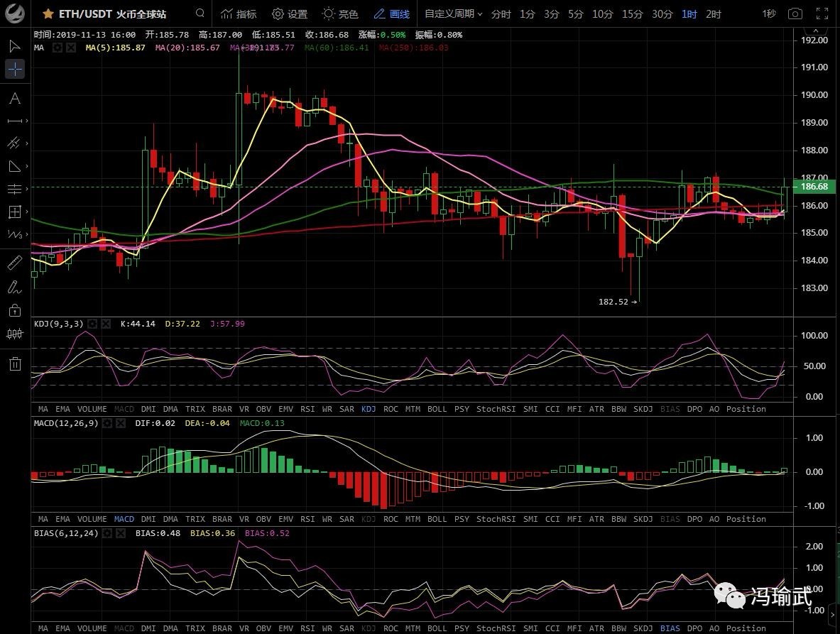Select the crosshair cursor tool
This screenshot has height=634, width=840.
[x=14, y=69]
